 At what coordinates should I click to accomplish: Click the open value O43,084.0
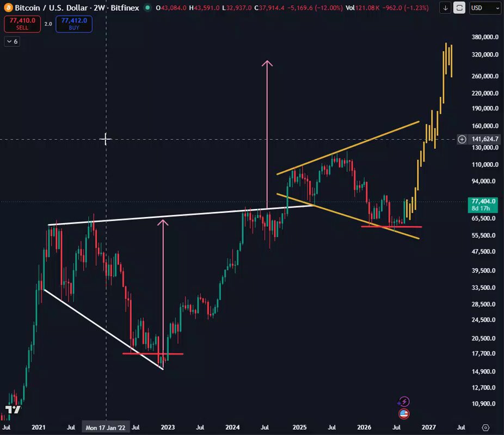171,8
